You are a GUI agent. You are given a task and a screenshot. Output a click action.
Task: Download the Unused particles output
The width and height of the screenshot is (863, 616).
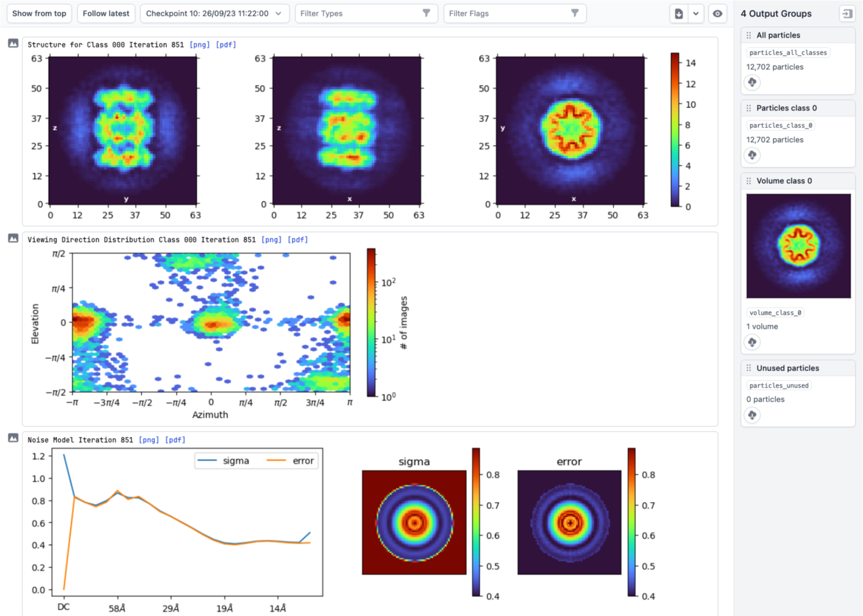[x=752, y=415]
